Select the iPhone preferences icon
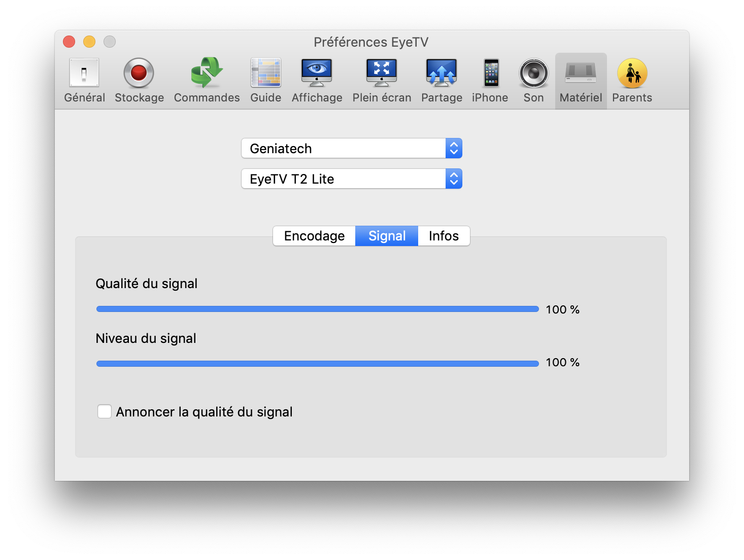 point(490,80)
